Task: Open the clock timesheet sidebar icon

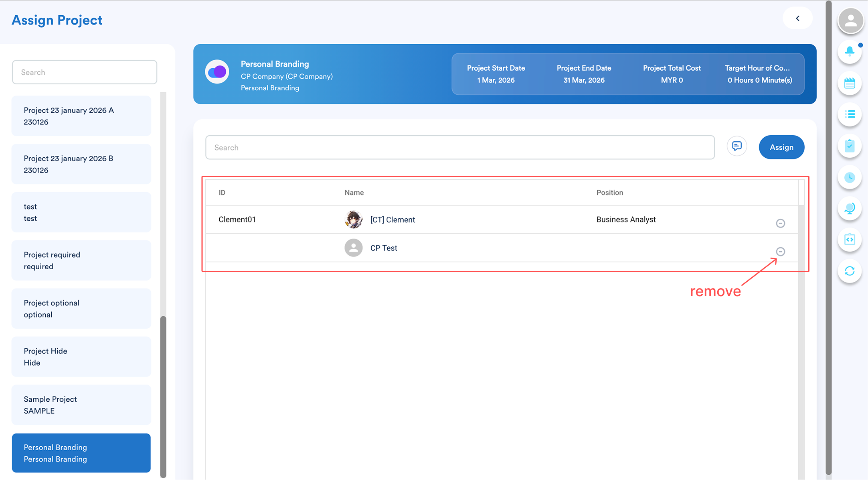Action: pos(850,177)
